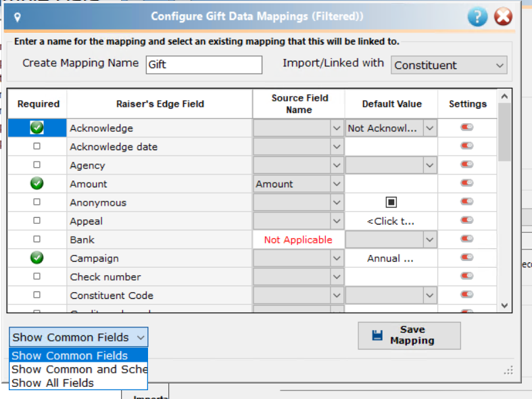
Task: Toggle settings switch for Acknowledge date row
Action: pos(467,146)
